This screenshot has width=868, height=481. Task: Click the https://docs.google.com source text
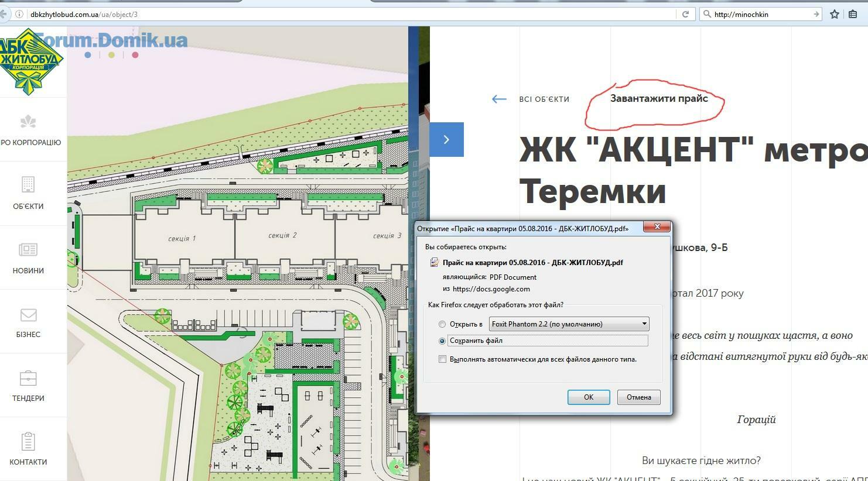click(491, 288)
